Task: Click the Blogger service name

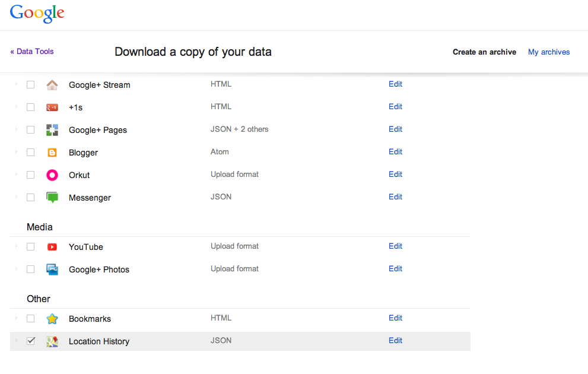Action: point(83,153)
